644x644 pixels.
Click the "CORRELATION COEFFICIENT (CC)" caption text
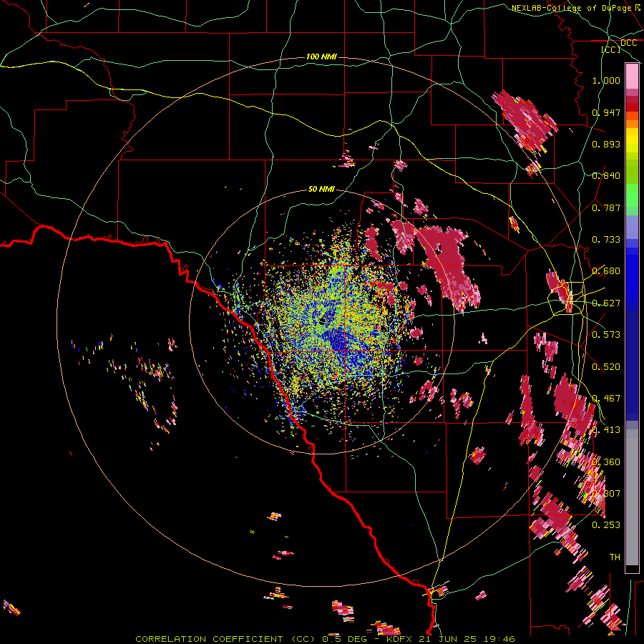(x=225, y=639)
